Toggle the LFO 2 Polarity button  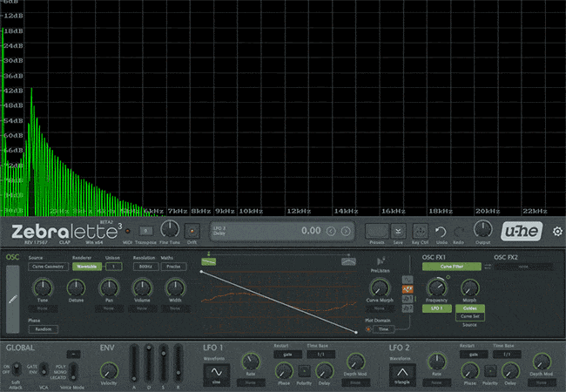pyautogui.click(x=490, y=371)
